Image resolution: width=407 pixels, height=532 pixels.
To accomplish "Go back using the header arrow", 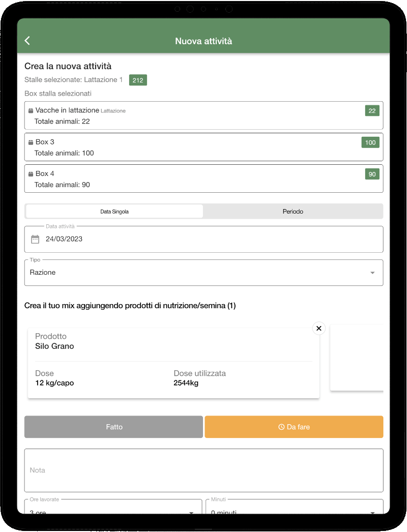I will point(27,41).
